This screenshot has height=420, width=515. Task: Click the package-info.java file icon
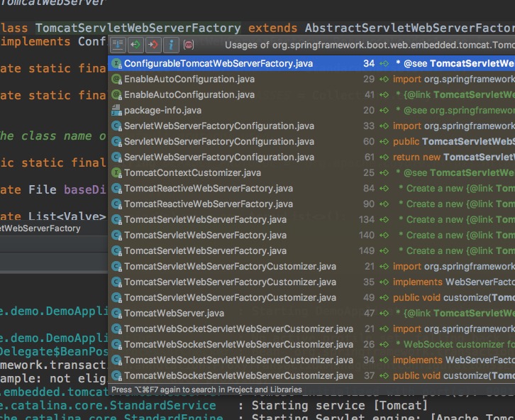[116, 111]
